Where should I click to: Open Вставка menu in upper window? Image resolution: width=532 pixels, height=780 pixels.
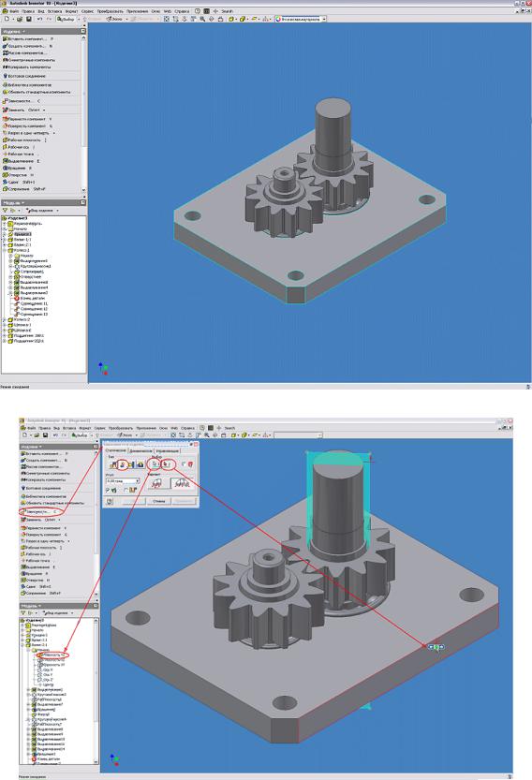click(x=54, y=11)
